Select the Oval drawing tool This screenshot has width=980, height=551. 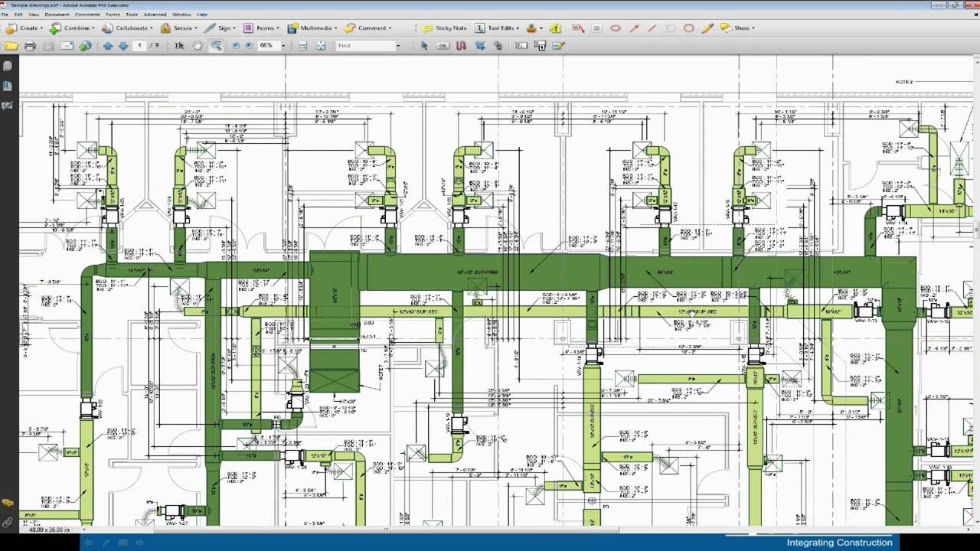click(x=689, y=28)
